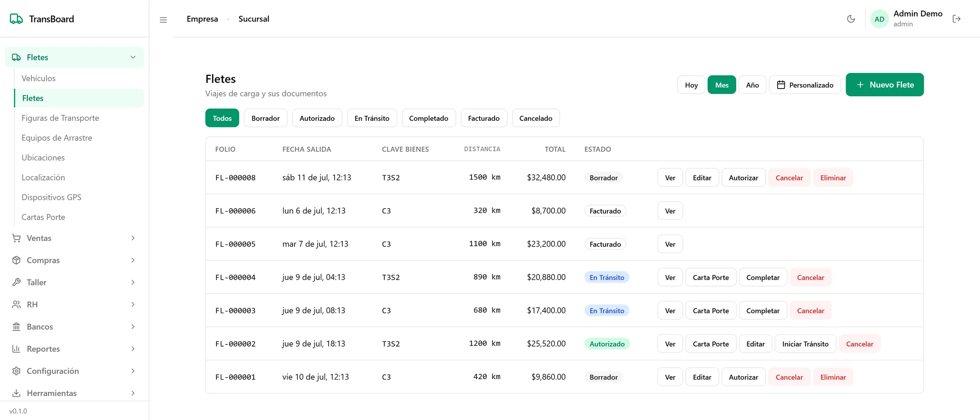Viewport: 980px width, 420px height.
Task: Select the Fletes submenu item
Action: 79,98
